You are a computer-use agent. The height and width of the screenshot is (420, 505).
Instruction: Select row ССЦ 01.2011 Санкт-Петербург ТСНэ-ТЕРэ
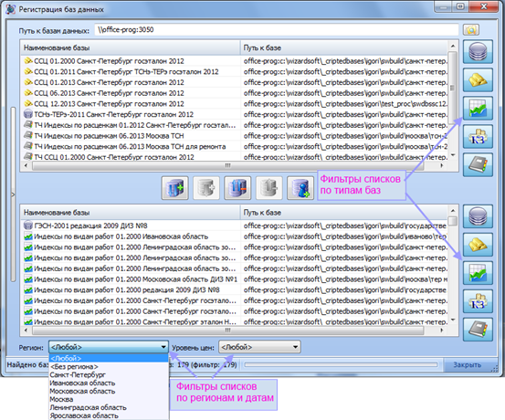click(x=234, y=71)
